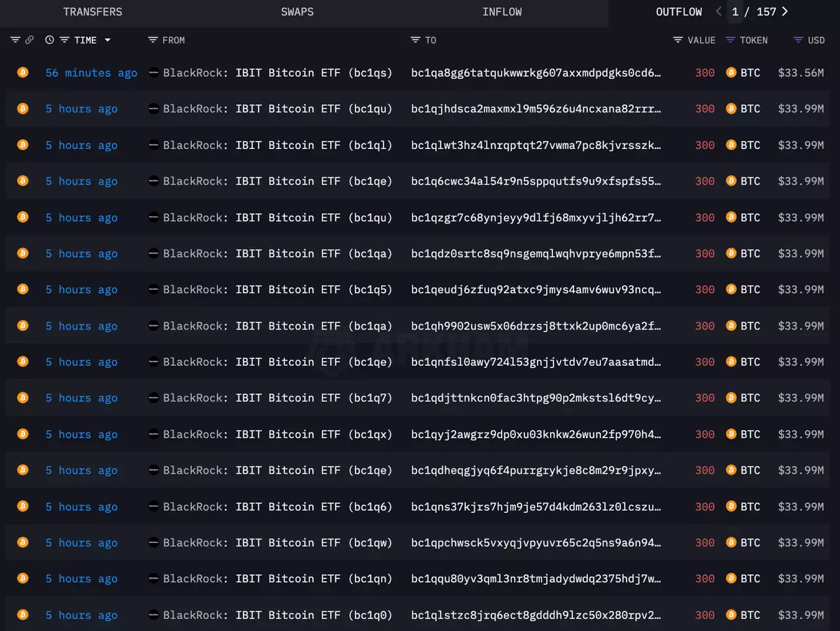Click Bitcoin chain icon in the (bc1qn) row
The width and height of the screenshot is (840, 631).
22,579
